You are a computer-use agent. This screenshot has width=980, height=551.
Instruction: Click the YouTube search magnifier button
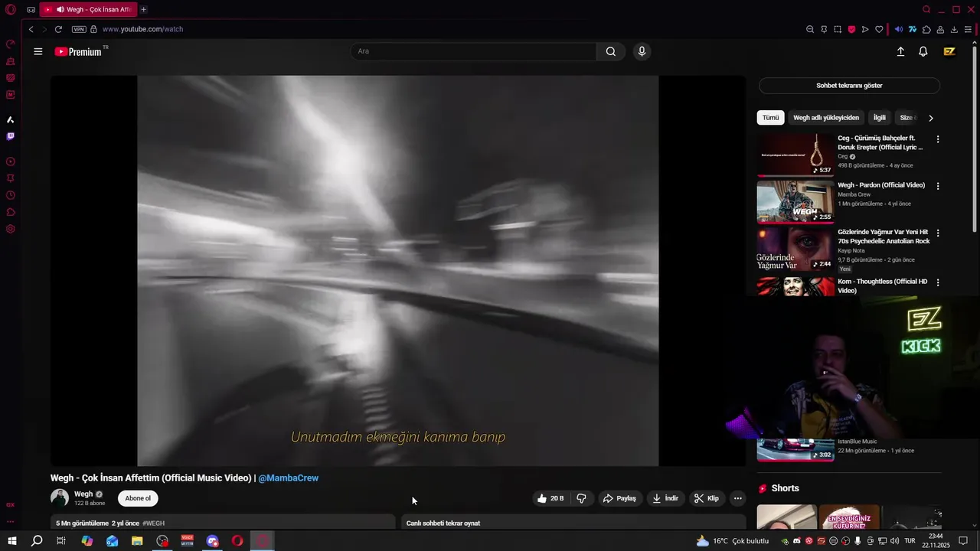coord(610,51)
